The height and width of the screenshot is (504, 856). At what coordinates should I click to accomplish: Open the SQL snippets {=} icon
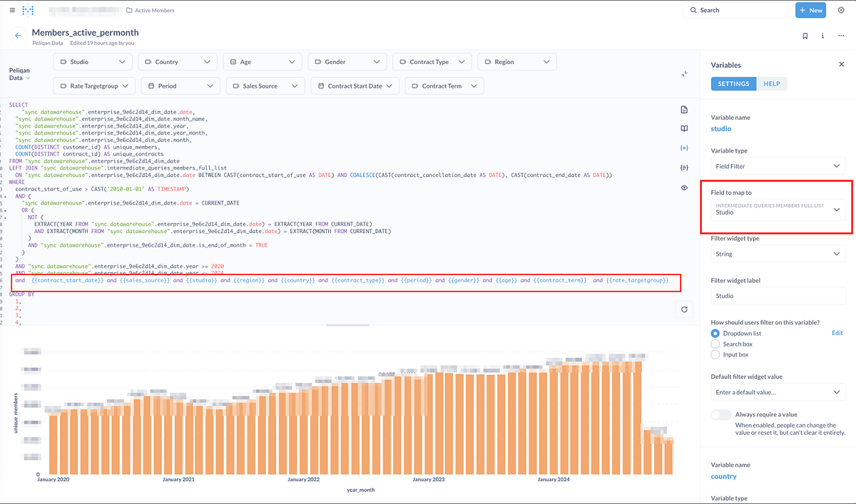point(684,166)
